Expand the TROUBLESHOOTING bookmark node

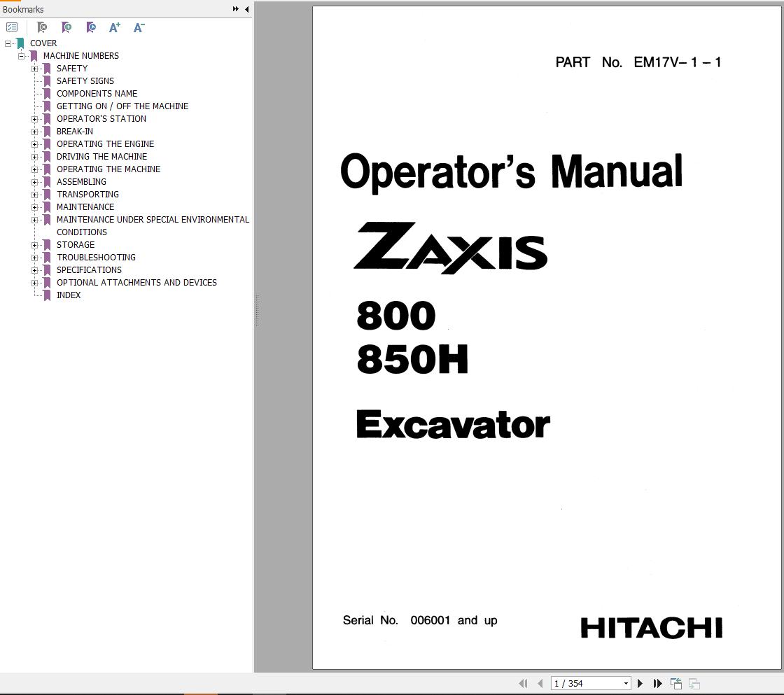pos(34,258)
